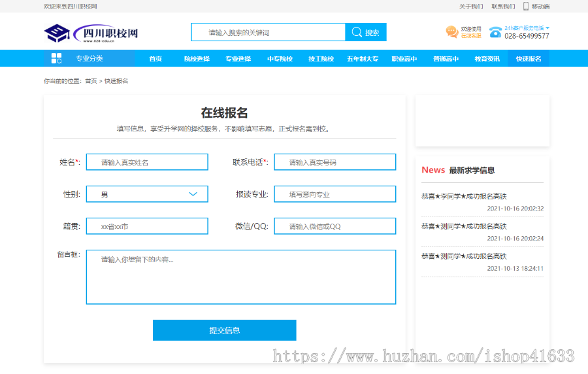Click the 四川职校网 logo
Image resolution: width=588 pixels, height=374 pixels.
tap(91, 33)
